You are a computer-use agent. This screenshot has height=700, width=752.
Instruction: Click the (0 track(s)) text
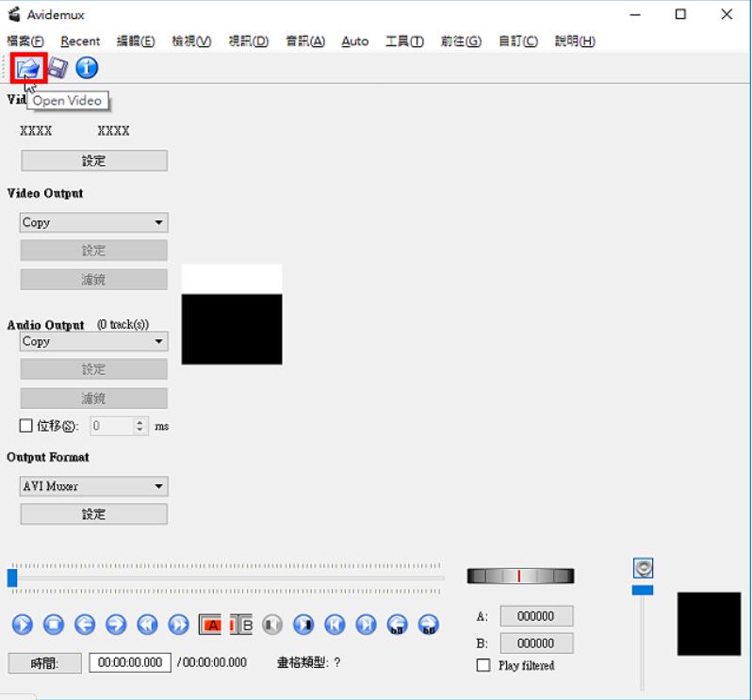coord(123,325)
